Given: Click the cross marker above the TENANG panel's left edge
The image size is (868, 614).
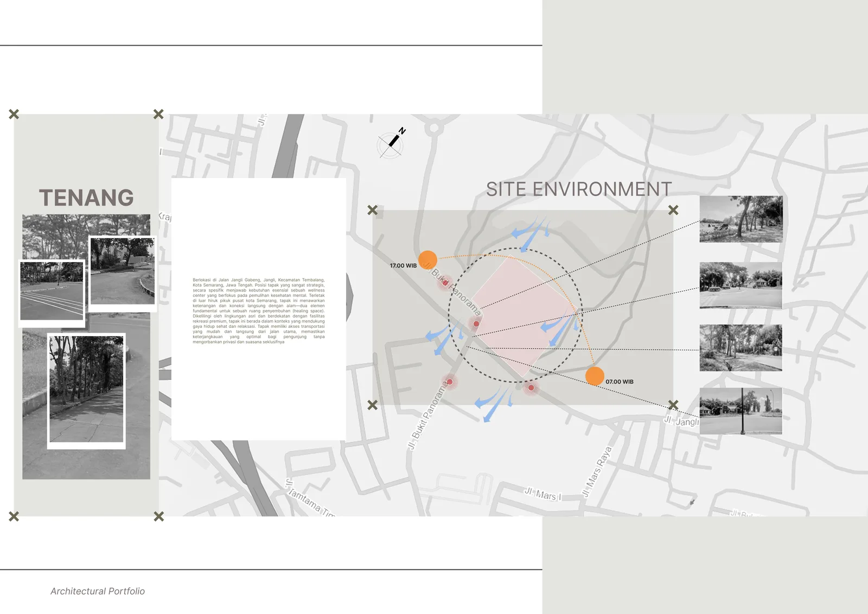Looking at the screenshot, I should click(14, 114).
